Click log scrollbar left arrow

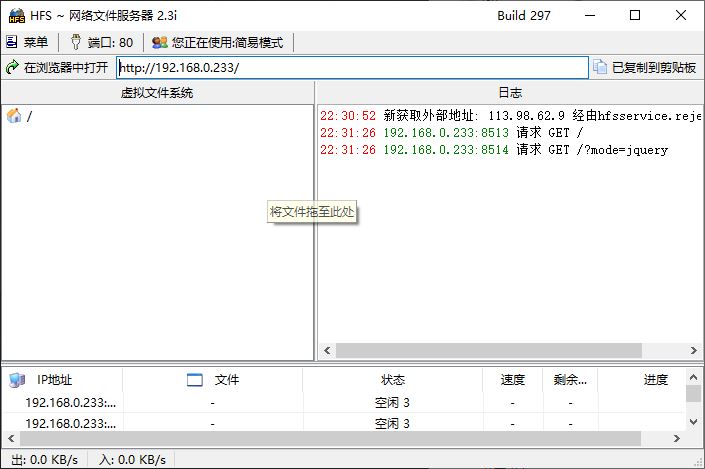pyautogui.click(x=327, y=350)
